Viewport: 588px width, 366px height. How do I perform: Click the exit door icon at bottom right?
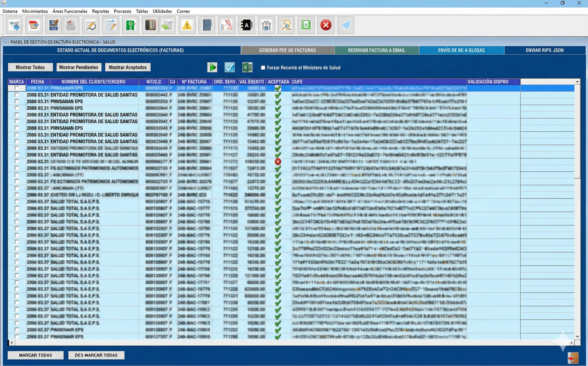[x=573, y=358]
